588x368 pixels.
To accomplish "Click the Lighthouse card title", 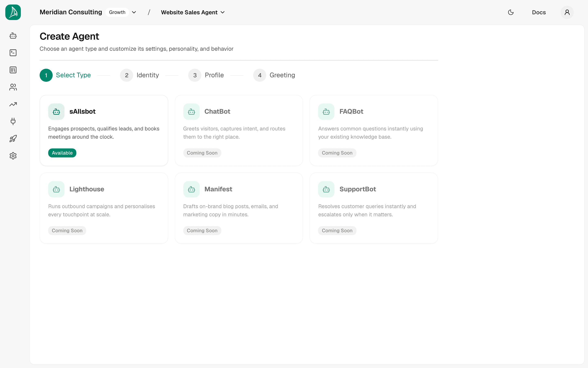I will pyautogui.click(x=87, y=189).
